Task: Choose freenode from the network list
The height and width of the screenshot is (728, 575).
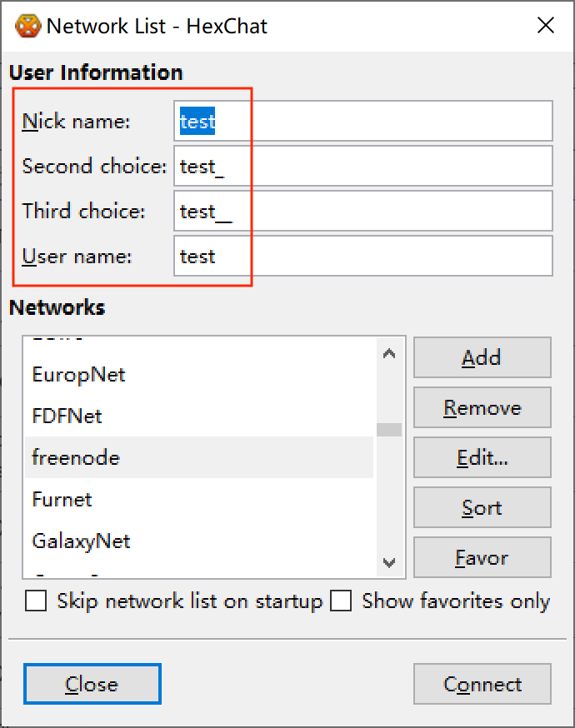Action: coord(76,458)
